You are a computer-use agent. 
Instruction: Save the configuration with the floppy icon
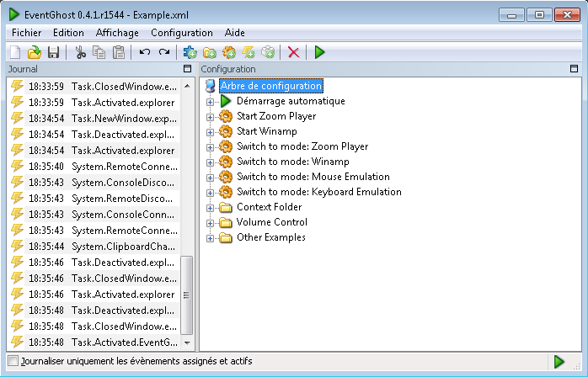[54, 52]
